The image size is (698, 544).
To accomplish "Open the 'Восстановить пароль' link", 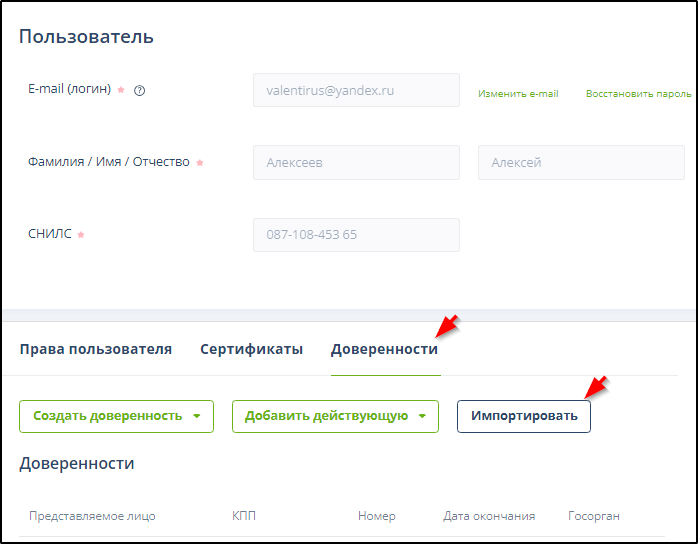I will [x=638, y=94].
